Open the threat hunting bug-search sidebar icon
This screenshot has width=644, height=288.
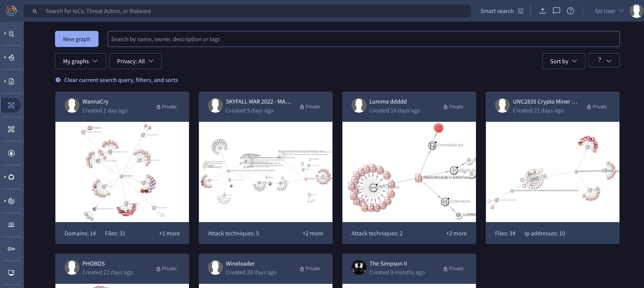[x=12, y=33]
